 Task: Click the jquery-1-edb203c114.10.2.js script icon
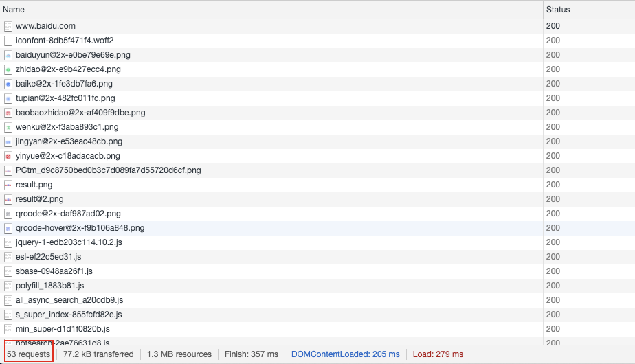8,242
